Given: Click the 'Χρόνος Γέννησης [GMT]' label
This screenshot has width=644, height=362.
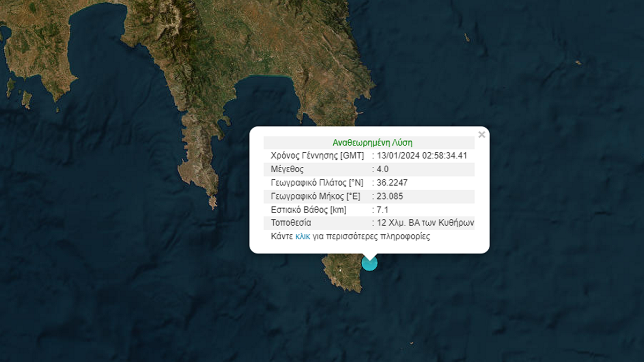Looking at the screenshot, I should click(x=313, y=156).
